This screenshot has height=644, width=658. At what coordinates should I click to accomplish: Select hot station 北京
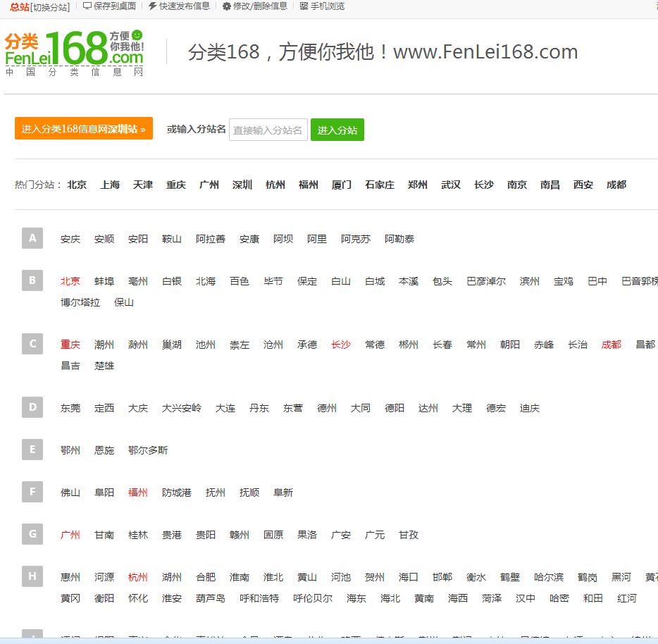77,185
